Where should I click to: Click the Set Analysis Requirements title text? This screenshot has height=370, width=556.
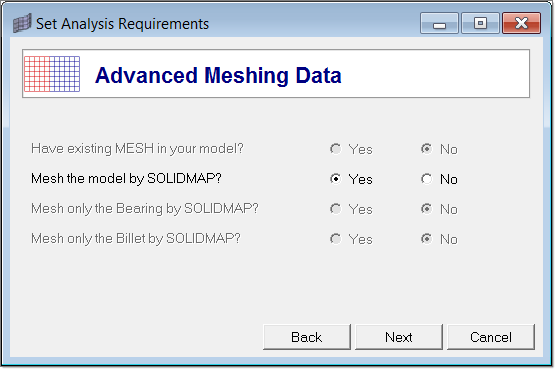point(122,24)
